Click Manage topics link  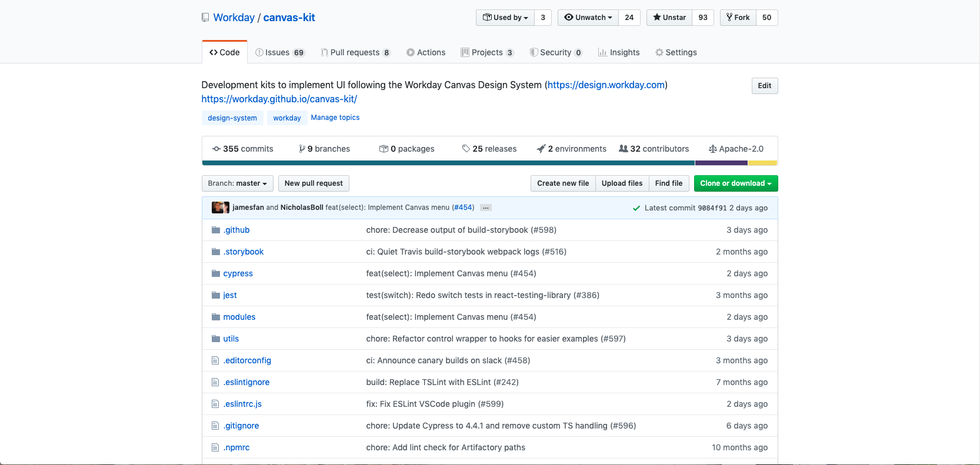pos(335,118)
